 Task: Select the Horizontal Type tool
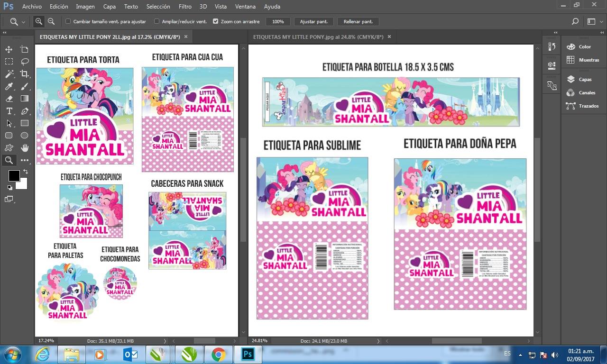point(9,111)
